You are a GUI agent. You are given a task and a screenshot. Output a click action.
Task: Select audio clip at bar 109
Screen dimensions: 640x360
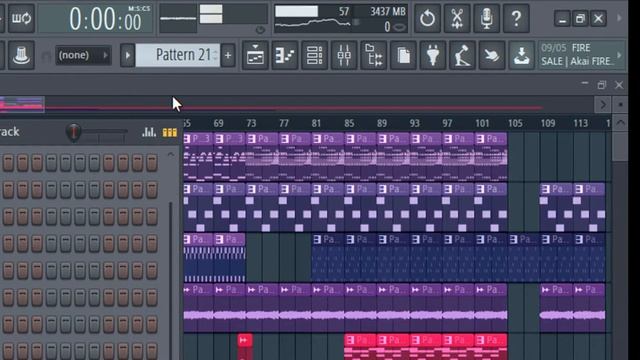pyautogui.click(x=556, y=307)
